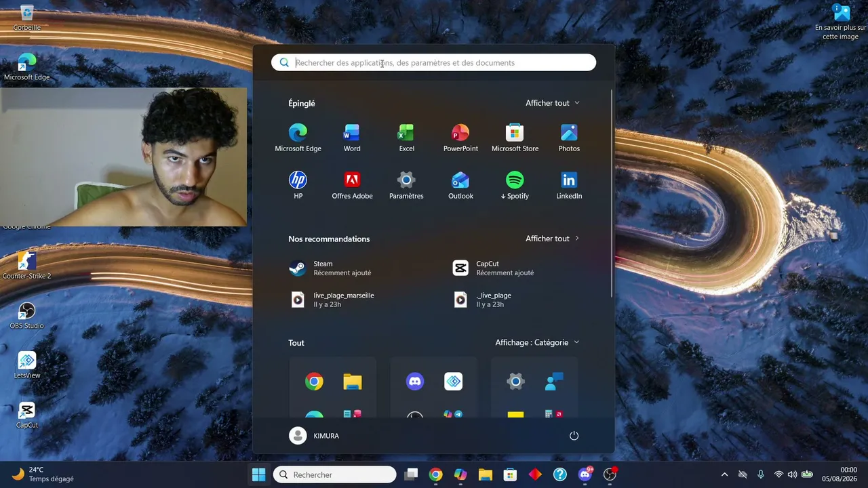Viewport: 868px width, 488px height.
Task: Select the OBS Studio desktop shortcut
Action: pos(27,315)
